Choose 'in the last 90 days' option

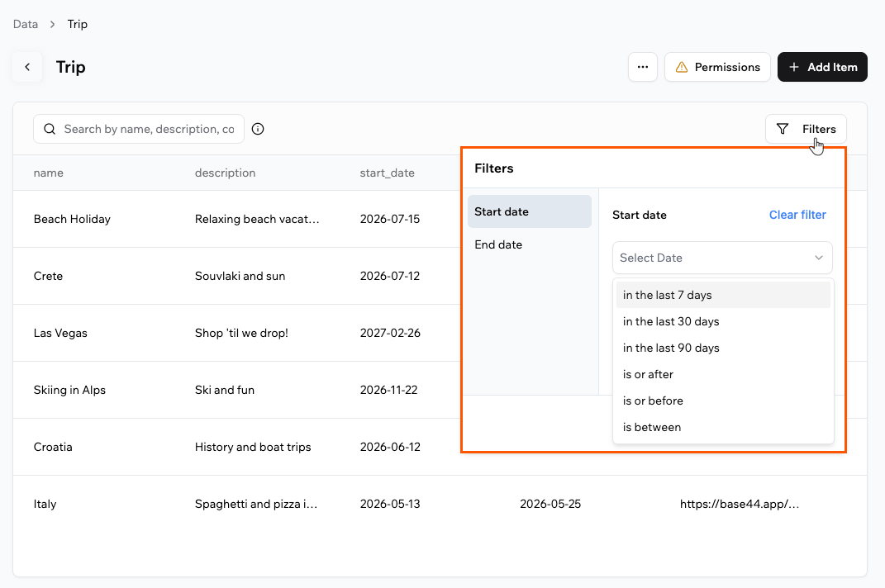[723, 349]
